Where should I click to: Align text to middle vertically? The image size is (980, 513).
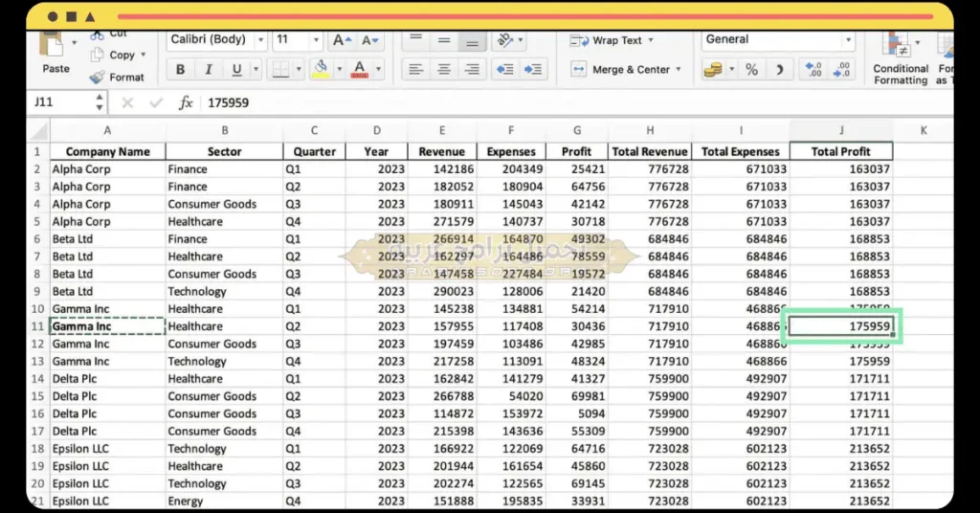click(444, 40)
